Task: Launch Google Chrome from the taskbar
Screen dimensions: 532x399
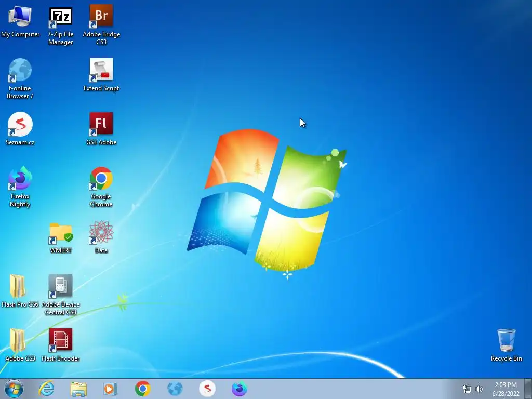Action: pyautogui.click(x=142, y=389)
